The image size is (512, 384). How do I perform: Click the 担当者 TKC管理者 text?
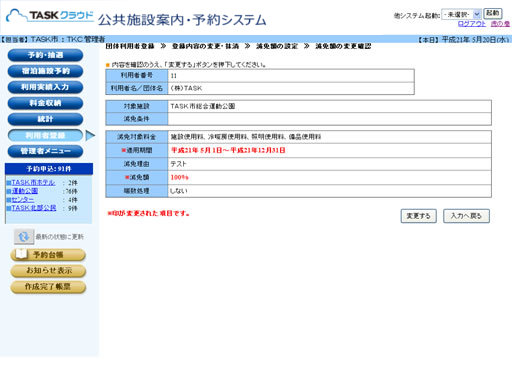click(x=52, y=39)
